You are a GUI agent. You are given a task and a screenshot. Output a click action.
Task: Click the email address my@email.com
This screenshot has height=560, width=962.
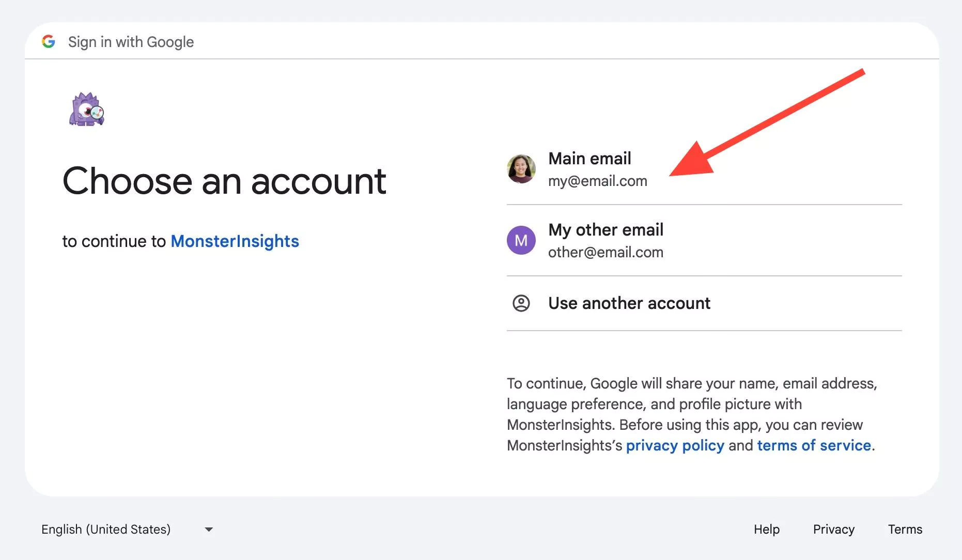[x=598, y=181]
